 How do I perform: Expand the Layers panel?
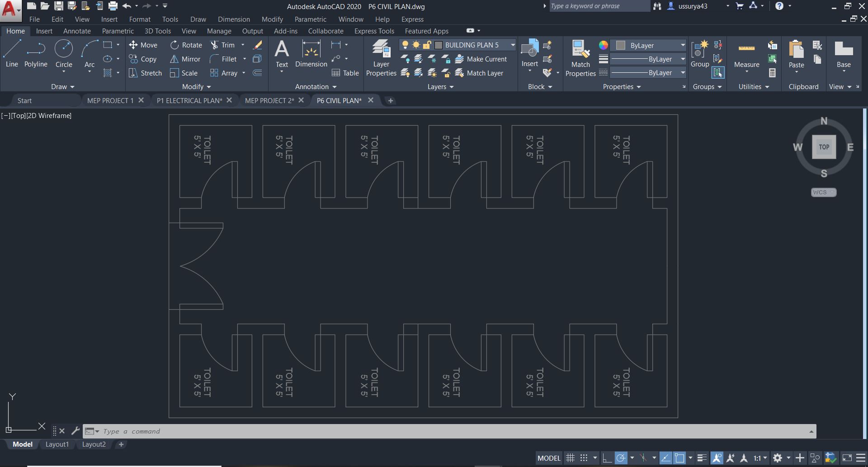[440, 86]
